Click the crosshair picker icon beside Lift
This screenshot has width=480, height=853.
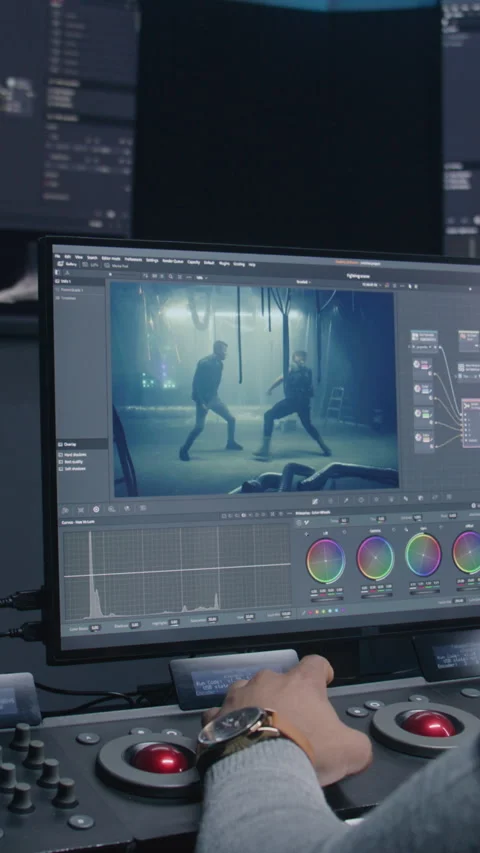tap(307, 534)
